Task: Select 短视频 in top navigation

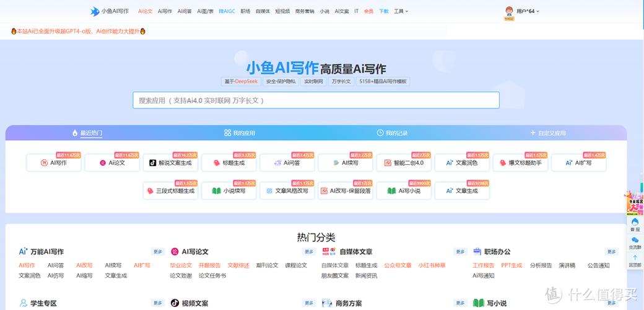Action: click(282, 12)
